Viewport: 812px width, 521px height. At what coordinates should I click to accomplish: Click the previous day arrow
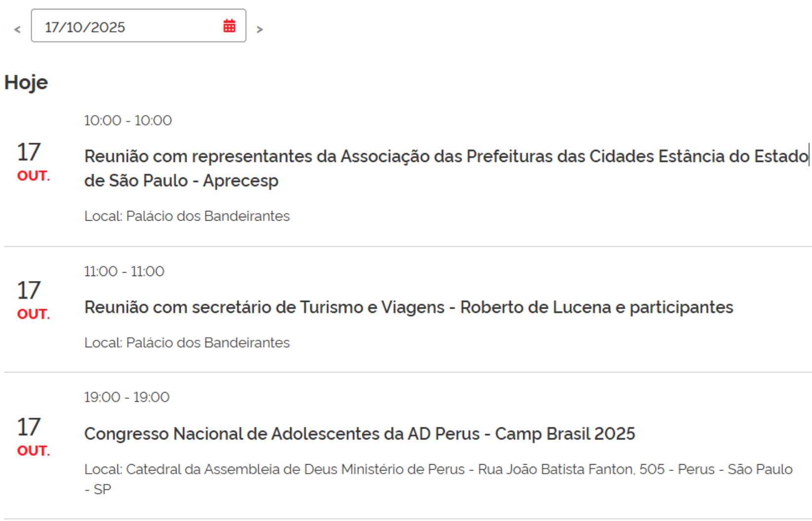pyautogui.click(x=17, y=30)
